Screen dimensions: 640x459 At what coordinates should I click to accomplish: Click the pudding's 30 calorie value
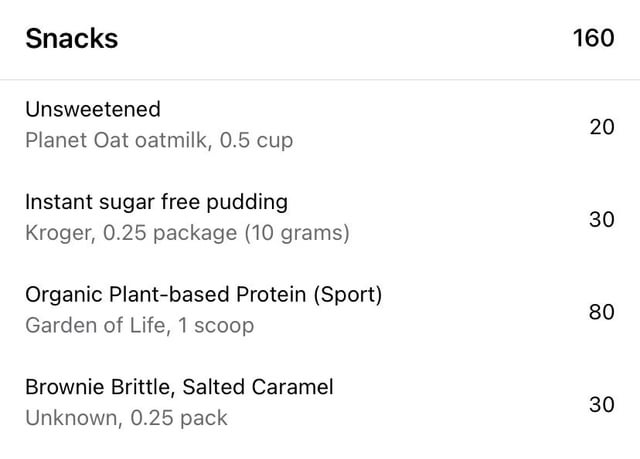[x=602, y=220]
